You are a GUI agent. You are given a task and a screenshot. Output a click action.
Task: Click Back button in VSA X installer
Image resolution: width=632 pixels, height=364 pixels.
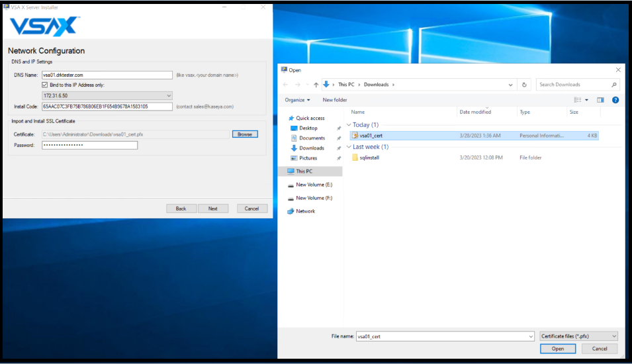tap(181, 208)
